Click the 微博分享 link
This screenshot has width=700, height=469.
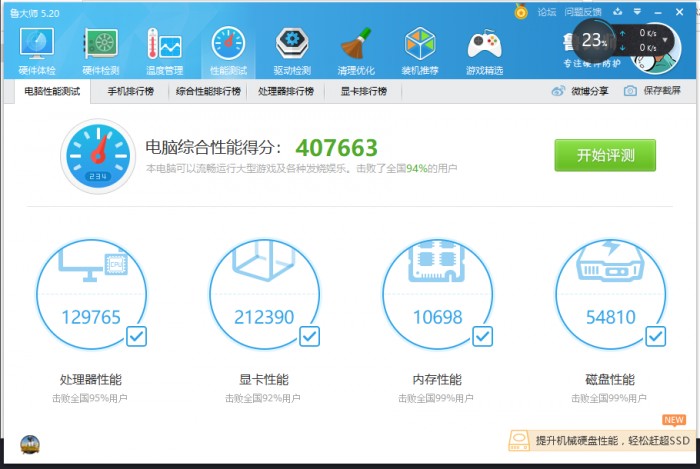point(590,91)
